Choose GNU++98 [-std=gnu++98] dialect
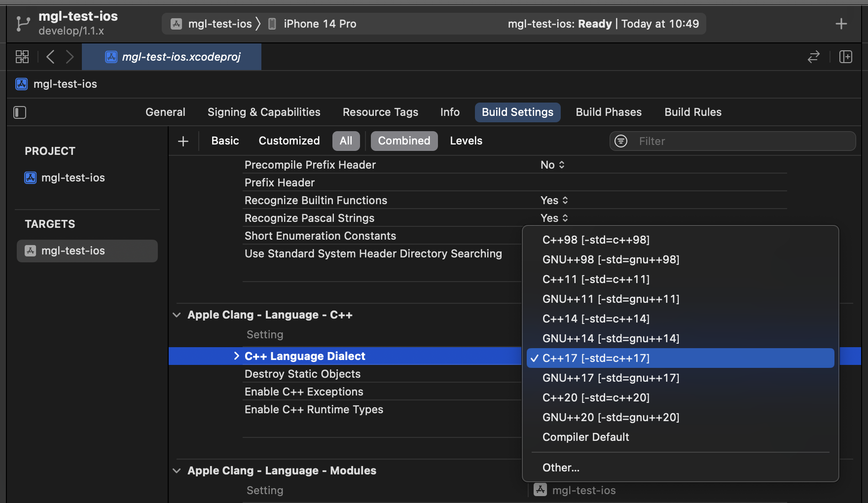Image resolution: width=868 pixels, height=503 pixels. click(681, 259)
